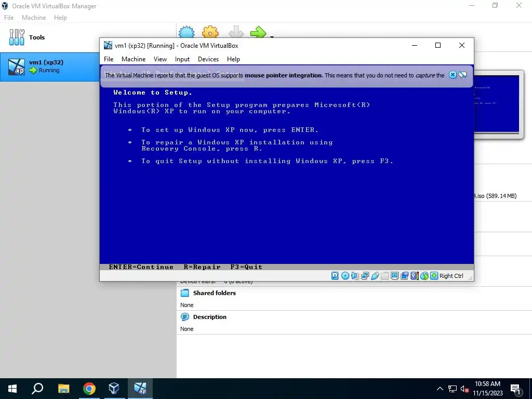Click the Shared folders section icon
The image size is (532, 399).
185,293
